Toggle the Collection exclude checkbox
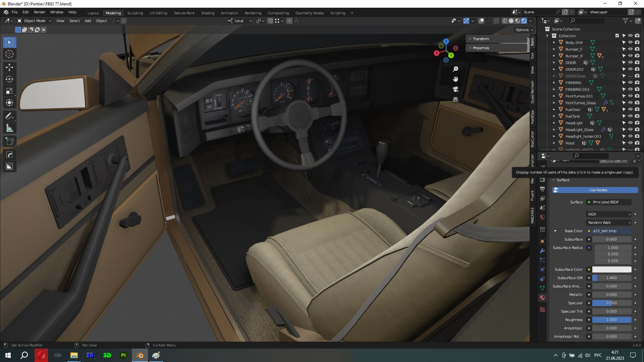 click(617, 36)
